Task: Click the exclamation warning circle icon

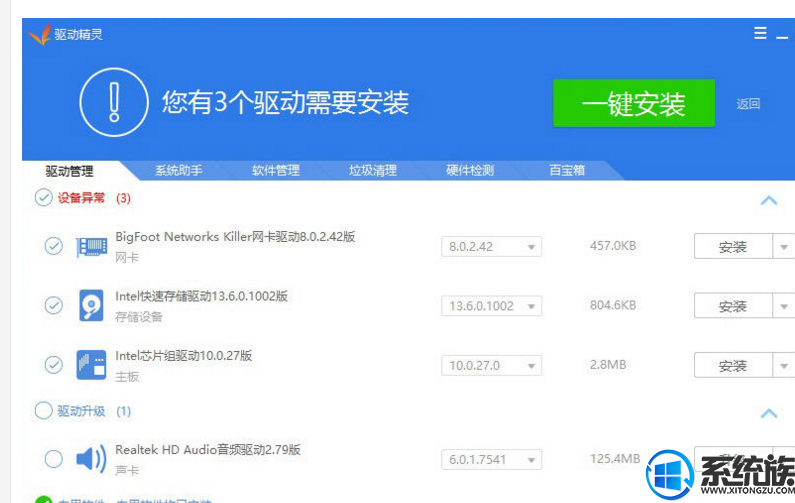Action: [x=114, y=102]
